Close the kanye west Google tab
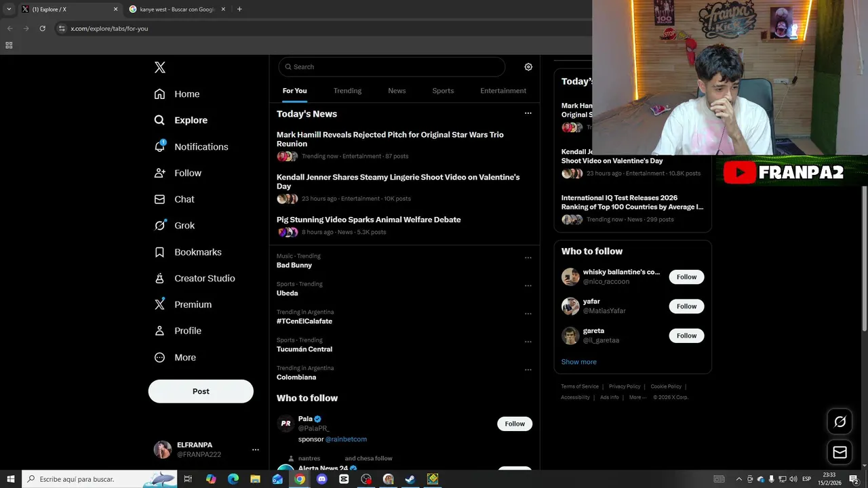 [223, 9]
